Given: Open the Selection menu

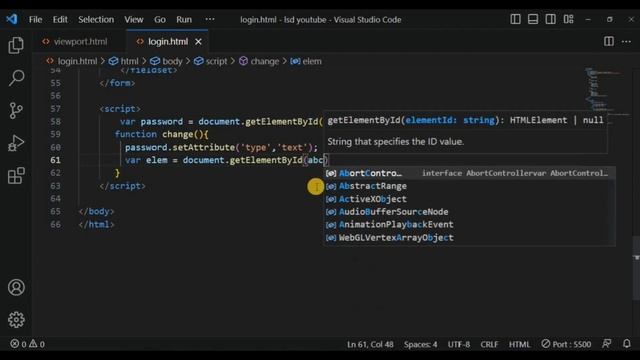Looking at the screenshot, I should [x=96, y=20].
